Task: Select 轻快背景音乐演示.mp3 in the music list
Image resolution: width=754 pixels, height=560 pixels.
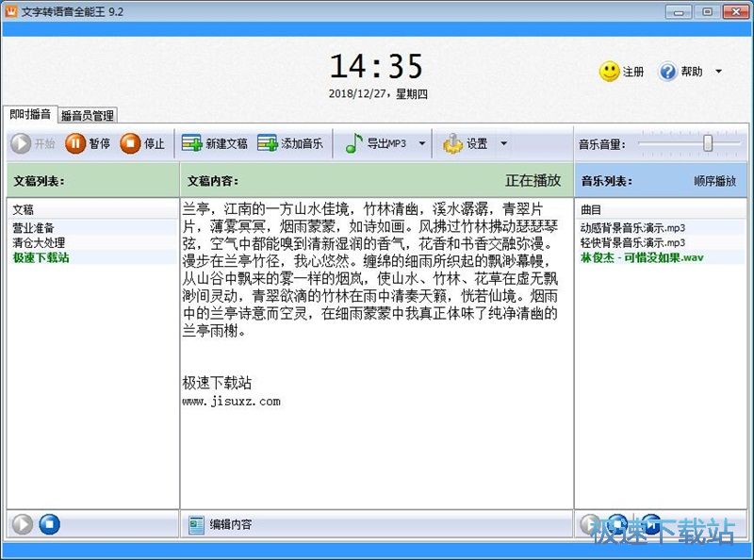Action: click(x=661, y=242)
